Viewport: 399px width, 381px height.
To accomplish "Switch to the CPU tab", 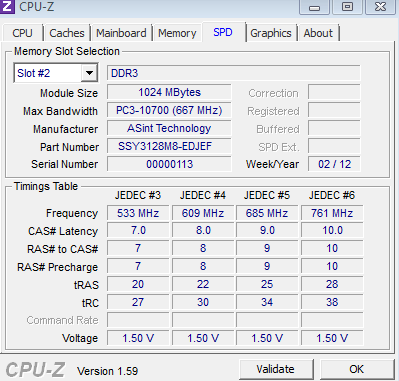I will pos(22,33).
